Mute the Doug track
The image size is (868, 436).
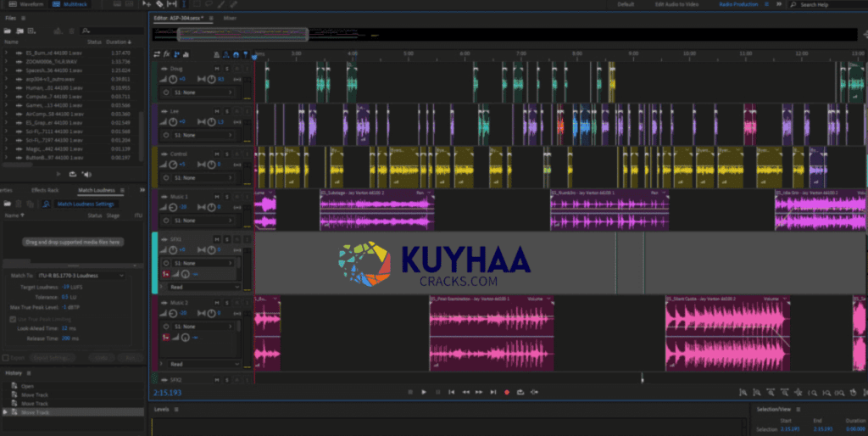click(x=217, y=69)
